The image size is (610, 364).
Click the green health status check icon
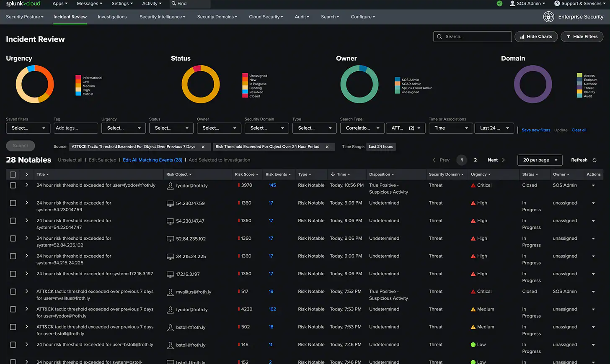(499, 3)
